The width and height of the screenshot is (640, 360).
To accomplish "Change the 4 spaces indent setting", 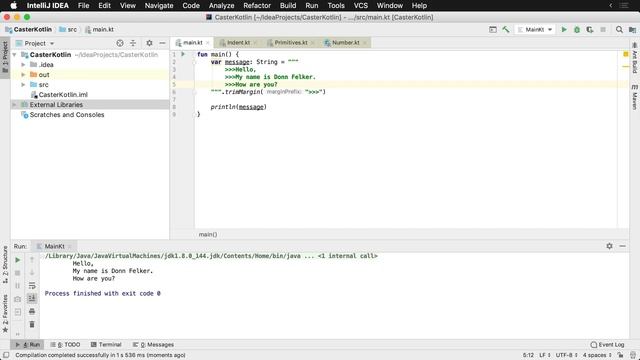I will [x=597, y=355].
